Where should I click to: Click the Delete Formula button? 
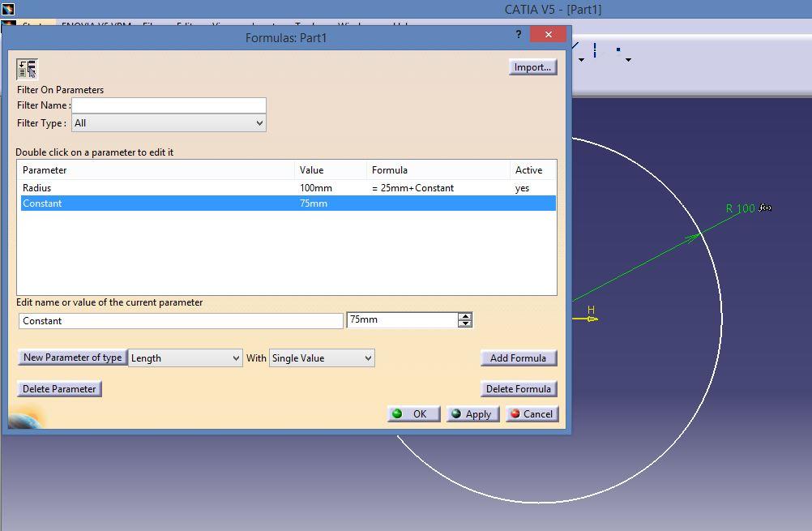tap(519, 389)
